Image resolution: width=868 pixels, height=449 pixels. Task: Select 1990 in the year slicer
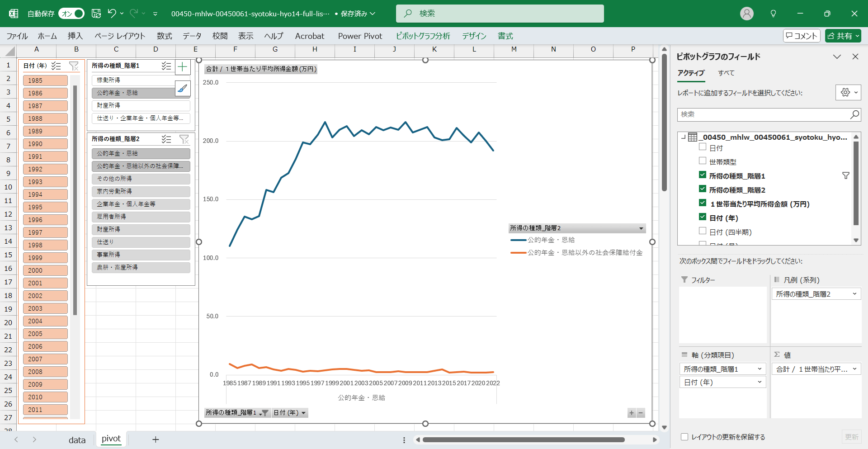click(x=45, y=144)
